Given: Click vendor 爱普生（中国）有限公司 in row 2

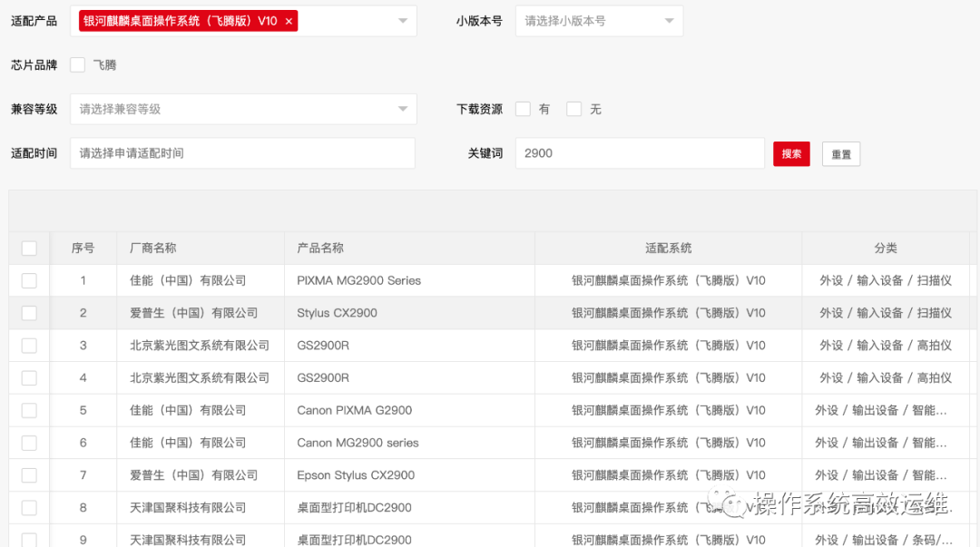Looking at the screenshot, I should pyautogui.click(x=194, y=313).
